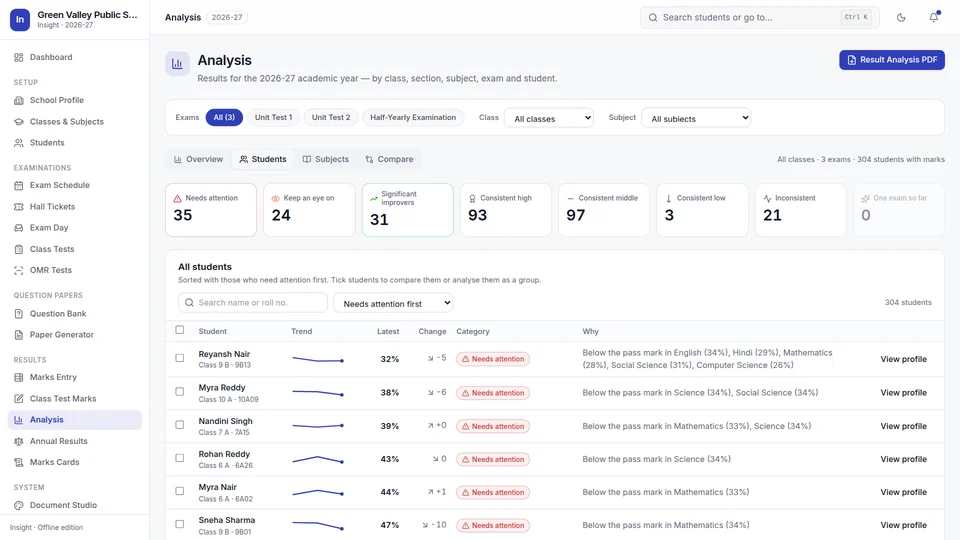960x540 pixels.
Task: Click the Analysis chart icon beside heading
Action: (177, 63)
